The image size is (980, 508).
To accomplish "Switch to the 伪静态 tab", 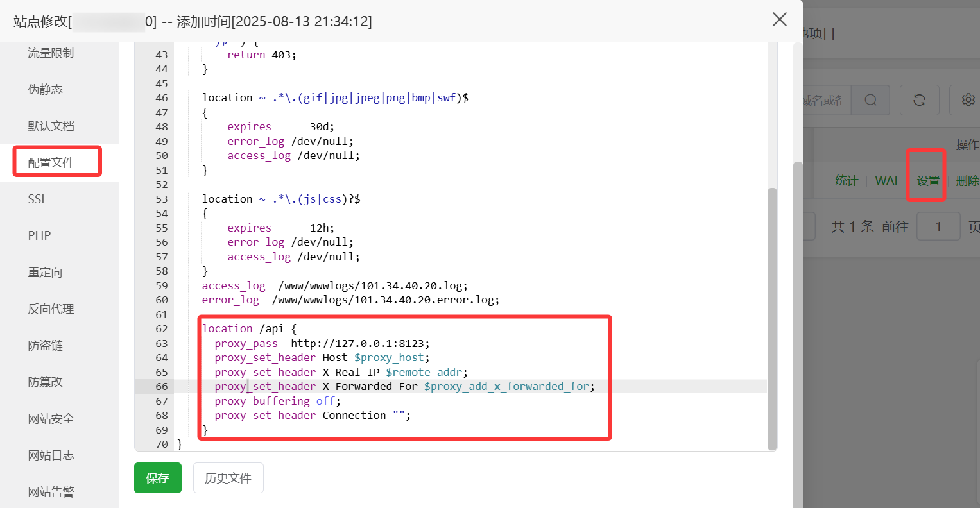I will [46, 90].
